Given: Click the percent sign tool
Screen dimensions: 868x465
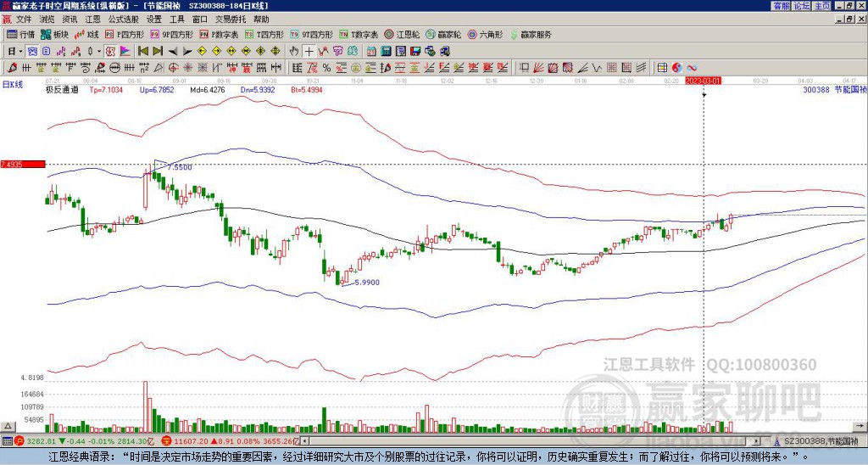Looking at the screenshot, I should [326, 68].
